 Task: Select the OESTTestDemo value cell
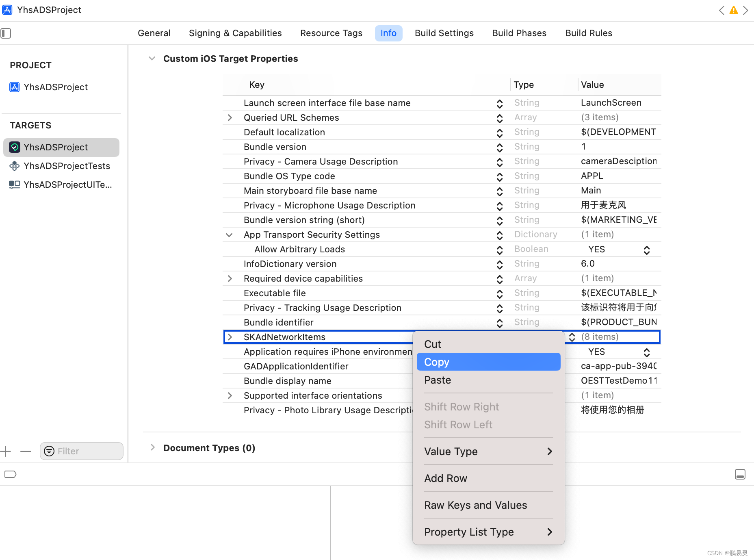(x=619, y=381)
